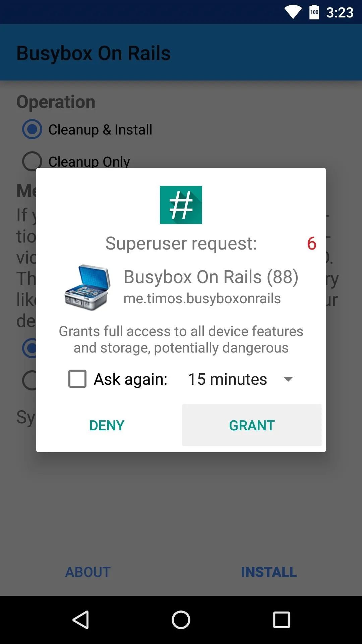The width and height of the screenshot is (362, 644).
Task: Tap the INSTALL button at bottom
Action: (x=269, y=572)
